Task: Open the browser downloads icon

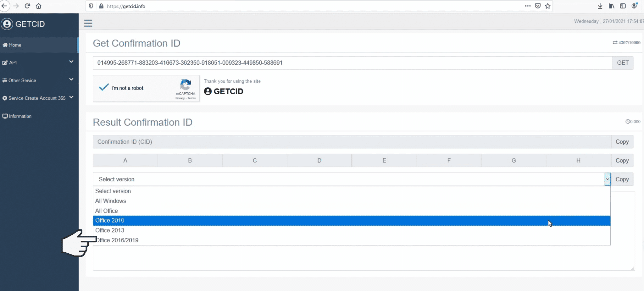Action: pyautogui.click(x=600, y=6)
